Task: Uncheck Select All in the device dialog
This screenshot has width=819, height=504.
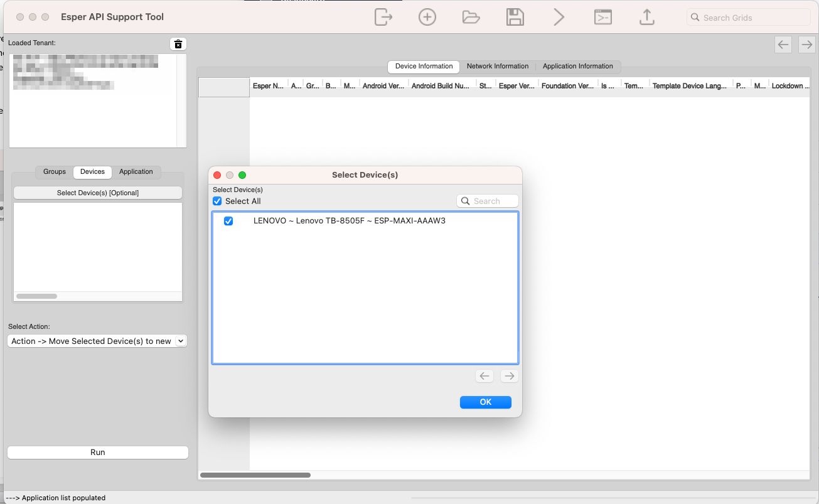Action: [x=217, y=201]
